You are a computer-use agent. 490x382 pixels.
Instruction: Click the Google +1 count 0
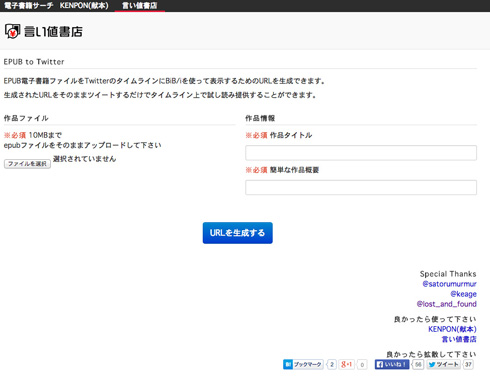coord(362,365)
